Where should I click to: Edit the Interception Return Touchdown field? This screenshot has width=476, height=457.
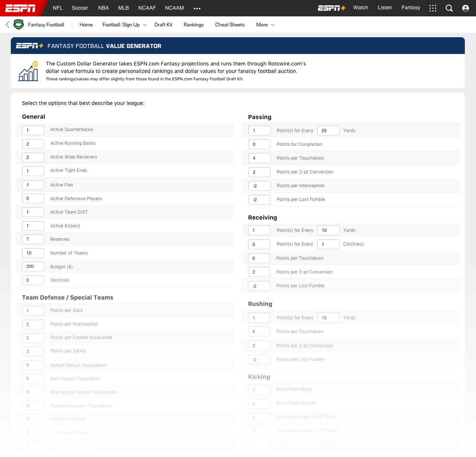pyautogui.click(x=33, y=392)
